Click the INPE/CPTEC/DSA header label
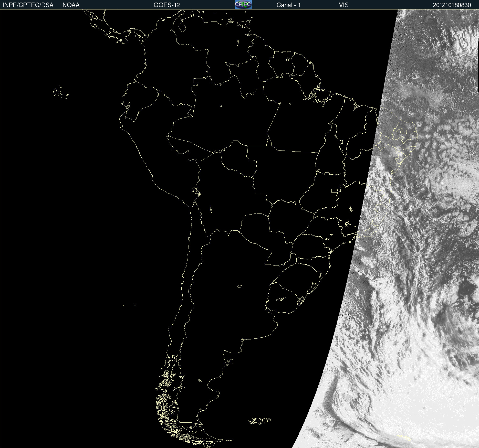The width and height of the screenshot is (479, 448). [x=28, y=5]
